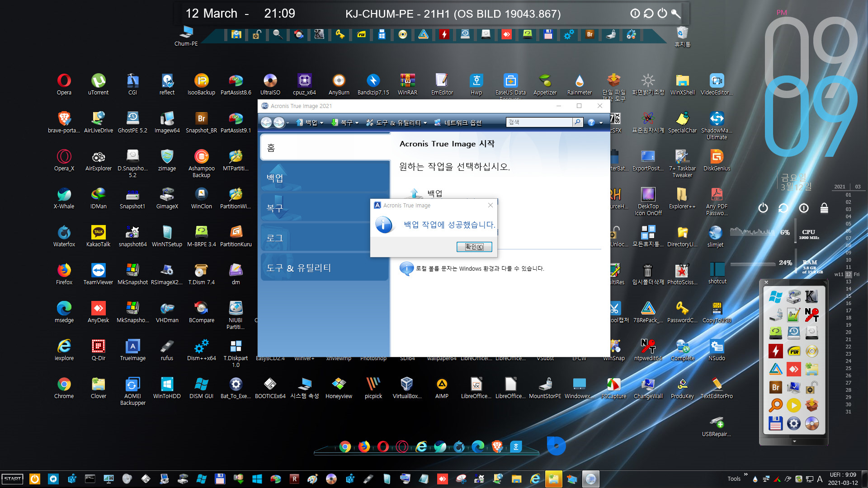Viewport: 868px width, 488px height.
Task: Click the power icon in the Rainmeter widget
Action: (763, 208)
